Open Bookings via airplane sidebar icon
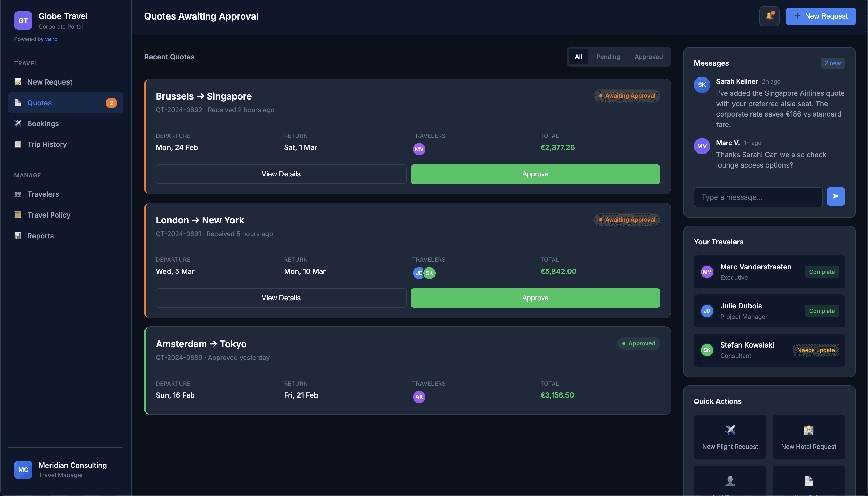Viewport: 868px width, 496px height. [18, 123]
